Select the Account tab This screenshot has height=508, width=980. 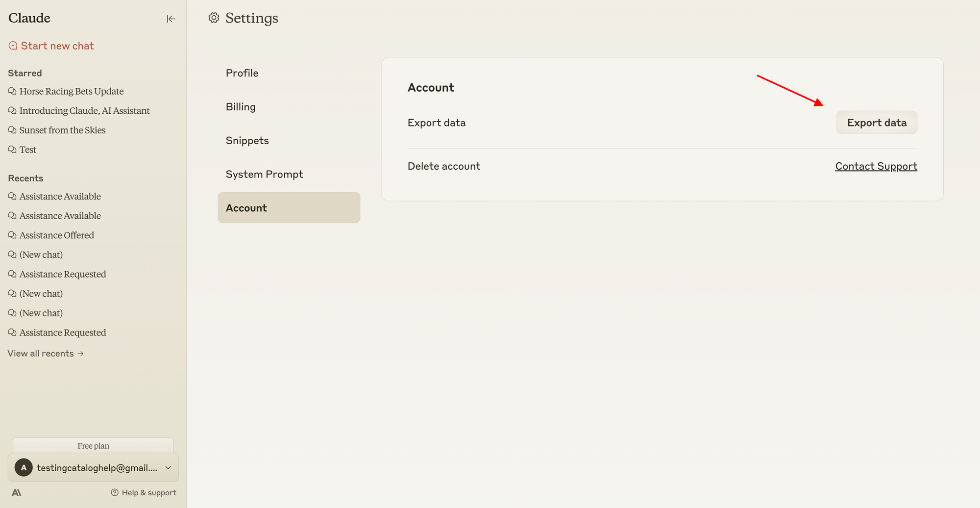coord(289,207)
